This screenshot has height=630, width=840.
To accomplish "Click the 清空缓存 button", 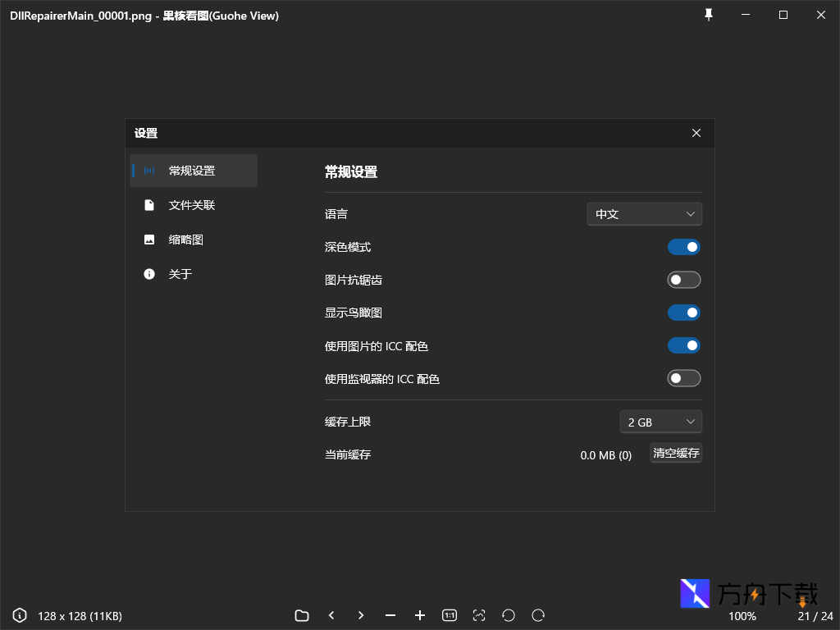I will [676, 453].
